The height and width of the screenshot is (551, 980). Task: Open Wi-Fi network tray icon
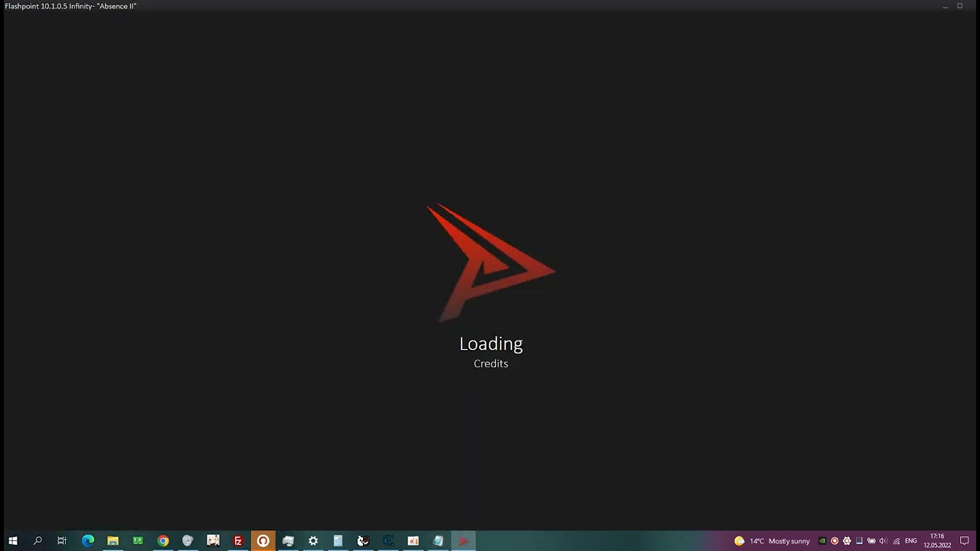pos(896,541)
